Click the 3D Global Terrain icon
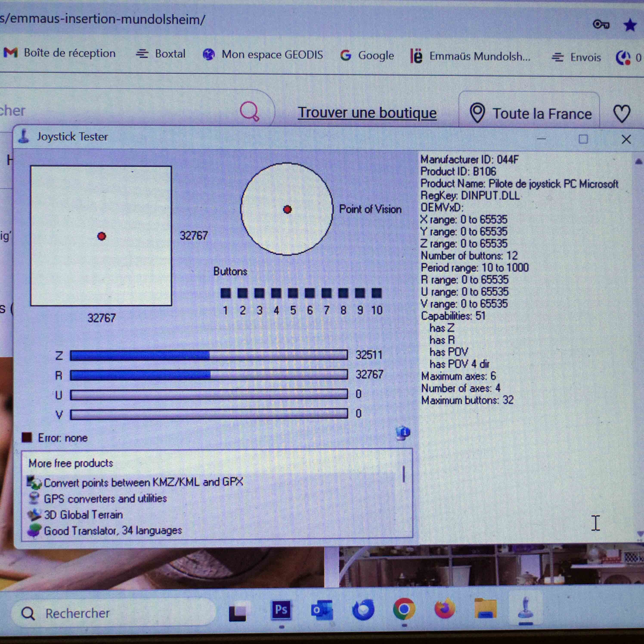 (34, 515)
